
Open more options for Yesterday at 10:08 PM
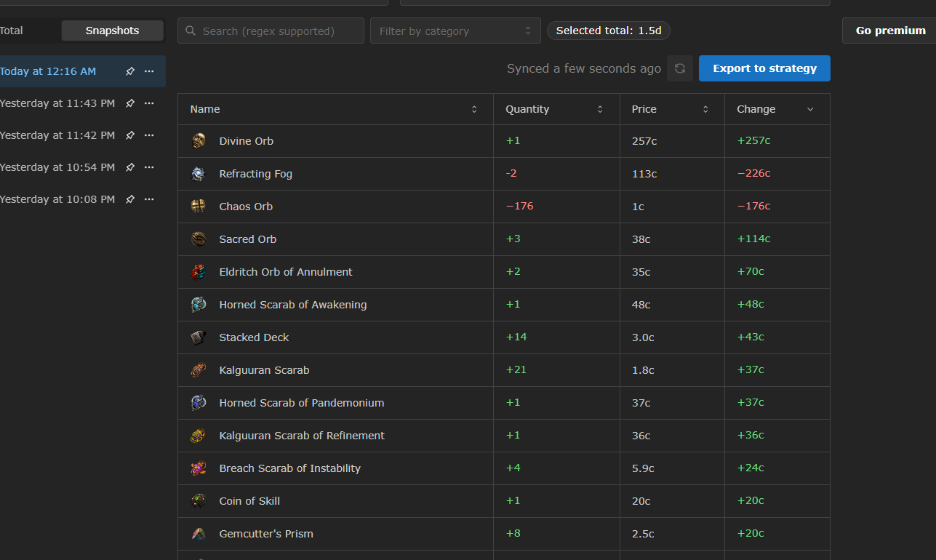click(x=149, y=199)
